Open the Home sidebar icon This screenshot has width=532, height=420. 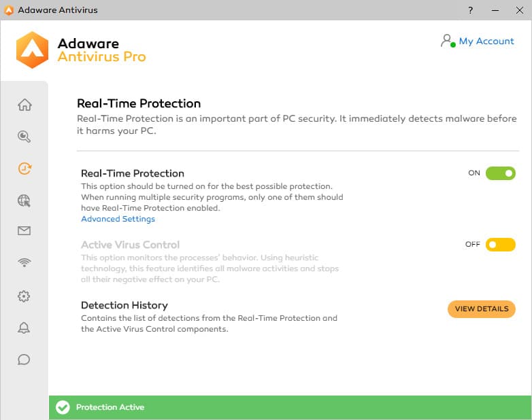[x=24, y=105]
